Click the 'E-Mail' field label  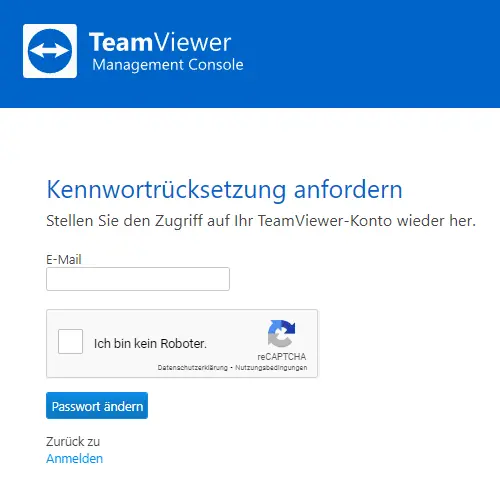64,259
